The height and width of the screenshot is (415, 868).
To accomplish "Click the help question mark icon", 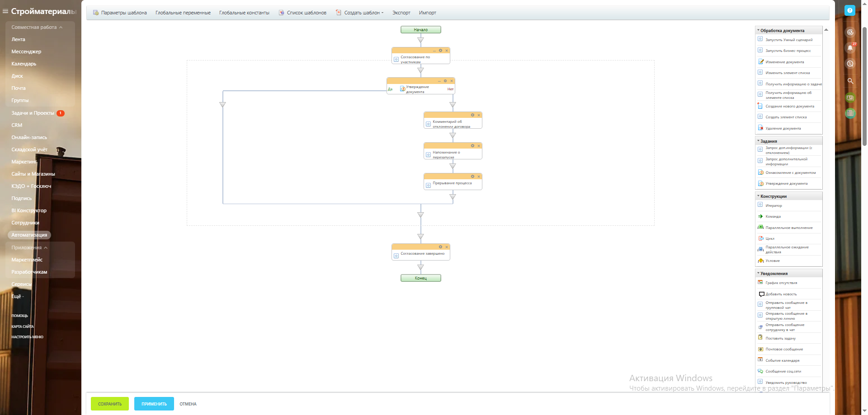I will click(x=850, y=10).
